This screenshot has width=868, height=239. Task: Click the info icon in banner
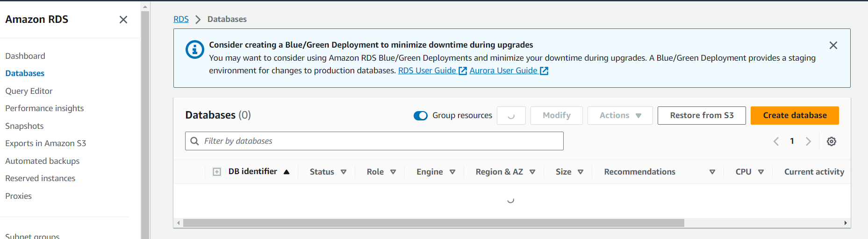click(194, 49)
